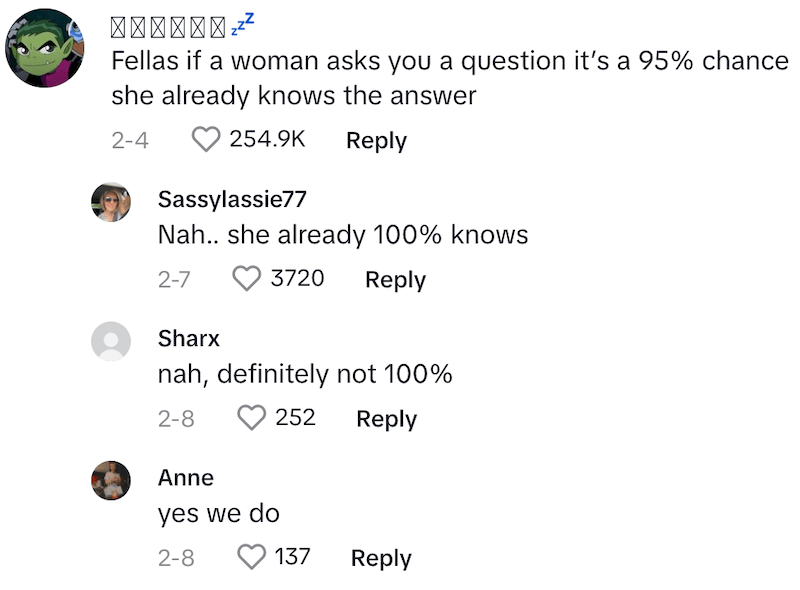The height and width of the screenshot is (590, 800).
Task: Open Anne's profile picture
Action: 111,480
